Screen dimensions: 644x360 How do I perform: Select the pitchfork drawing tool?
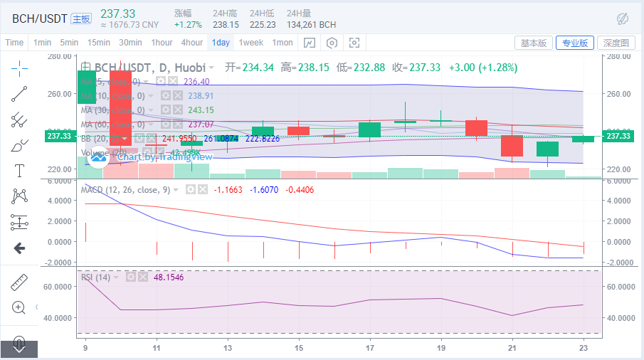pyautogui.click(x=19, y=120)
